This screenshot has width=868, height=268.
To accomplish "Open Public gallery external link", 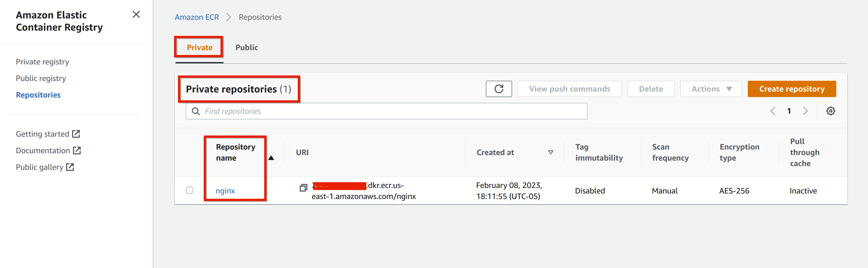I will (45, 167).
